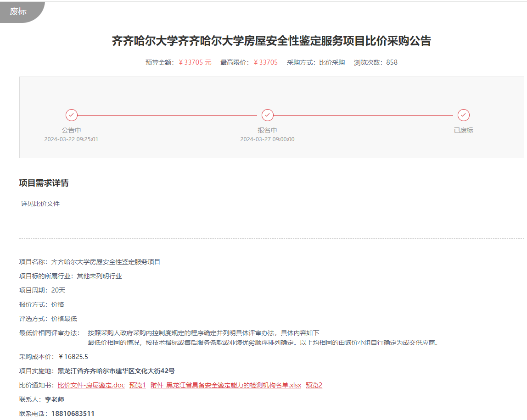Click the 最高限价 value ￥33705
This screenshot has height=420, width=527.
266,62
